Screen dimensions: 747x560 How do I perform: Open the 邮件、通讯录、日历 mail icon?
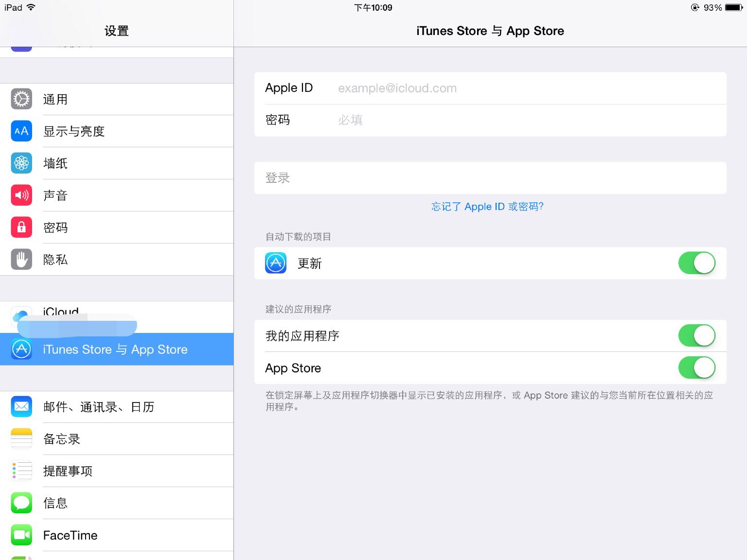click(21, 407)
